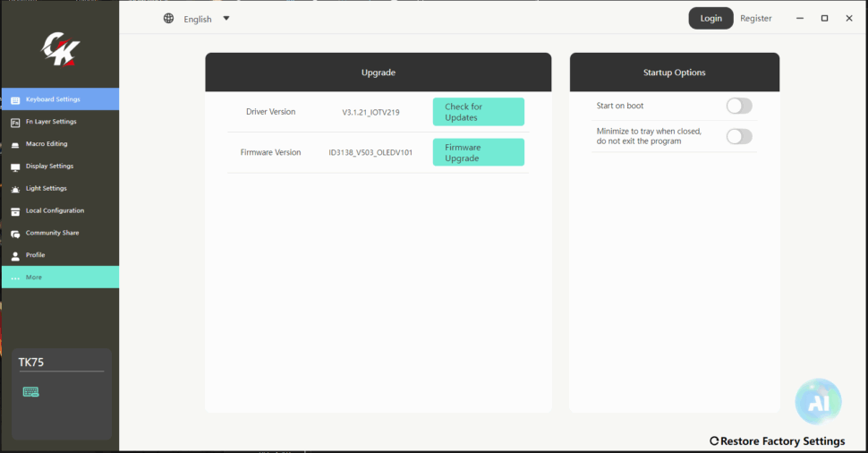Click the Light Settings lamp icon
Viewport: 868px width, 453px height.
pyautogui.click(x=15, y=189)
